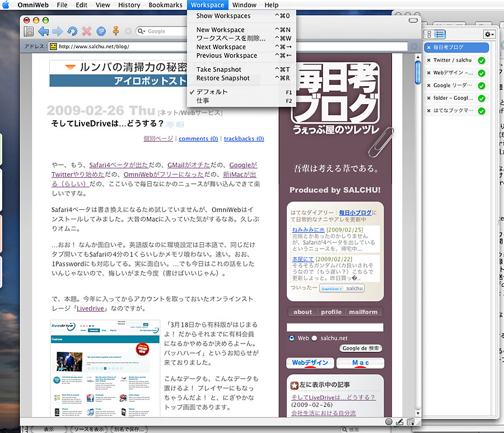Close the Twitter / salchu tab
Screen dimensions: 504x433
pyautogui.click(x=429, y=60)
